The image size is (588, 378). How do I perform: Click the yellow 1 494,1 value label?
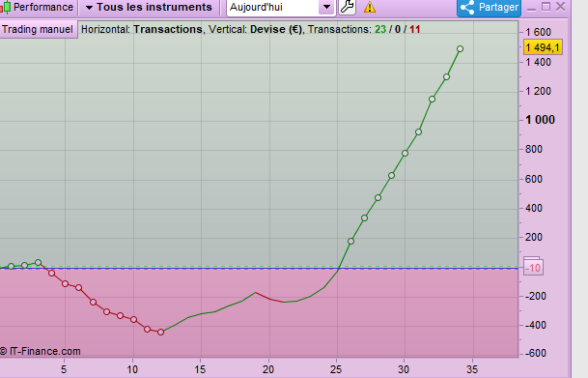[543, 47]
